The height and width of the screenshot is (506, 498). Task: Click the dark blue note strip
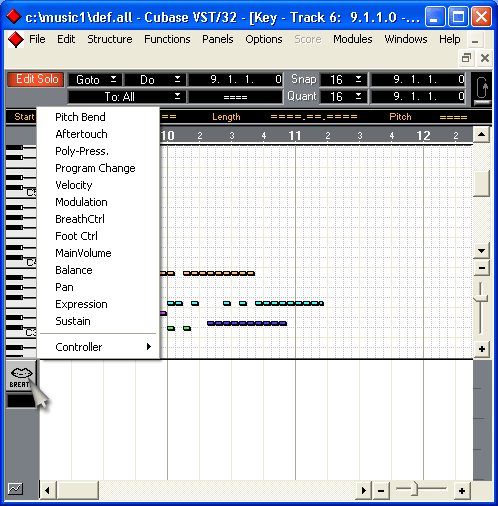coord(247,323)
